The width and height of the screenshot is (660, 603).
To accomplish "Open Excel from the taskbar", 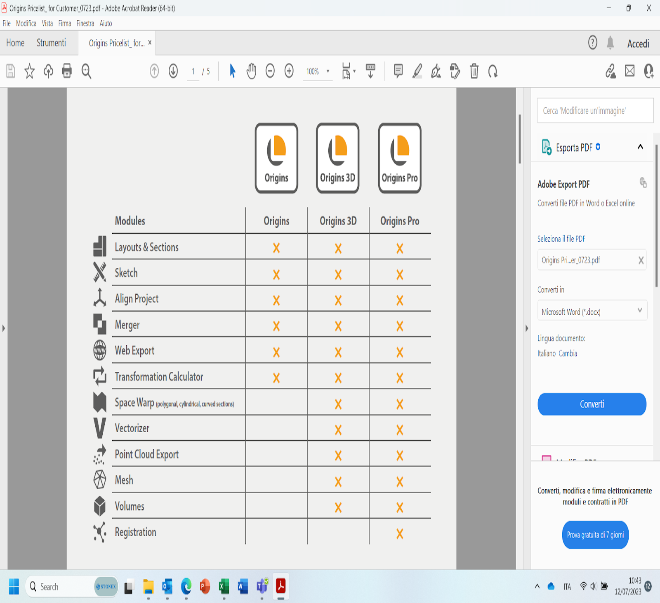I will coord(224,586).
